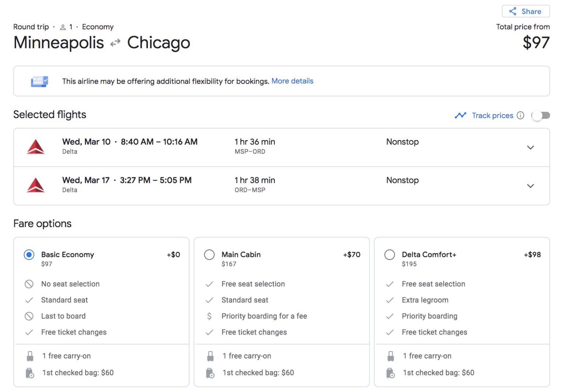Open the More details link about booking flexibility
562x392 pixels.
(292, 81)
